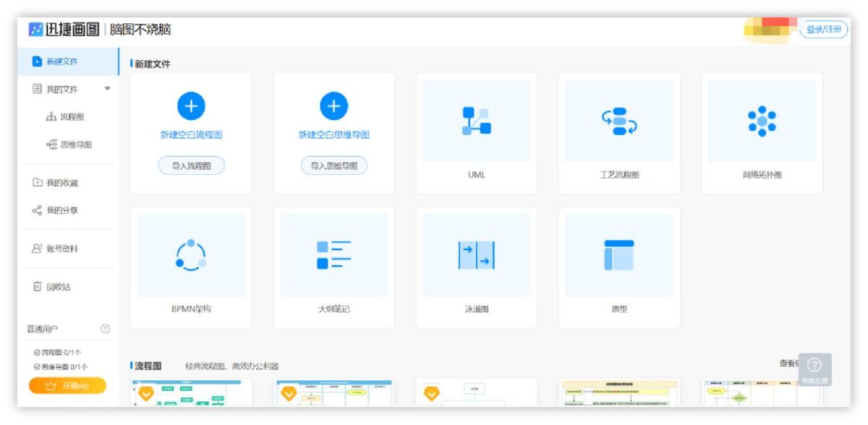Open the UML diagram template icon
This screenshot has height=425, width=868.
pyautogui.click(x=476, y=121)
